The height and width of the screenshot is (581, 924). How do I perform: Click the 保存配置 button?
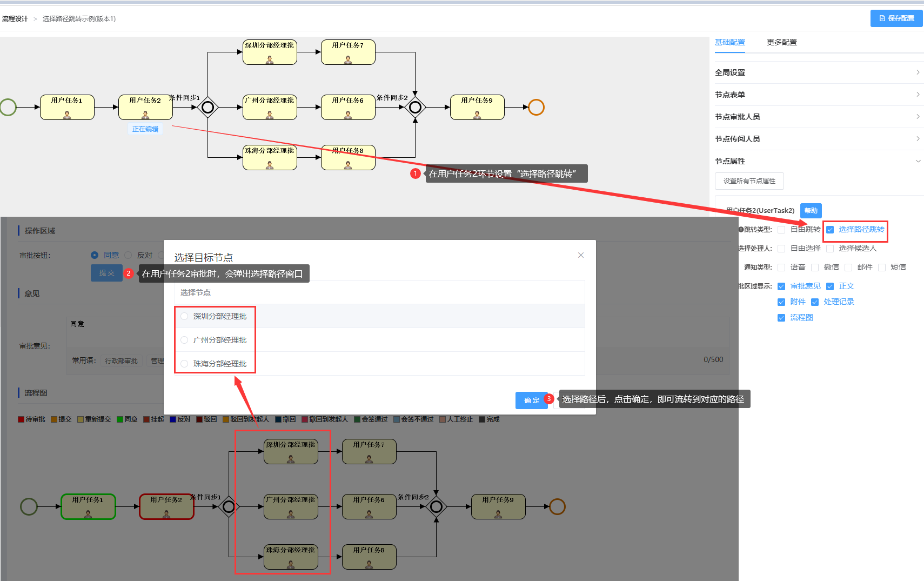(x=896, y=18)
